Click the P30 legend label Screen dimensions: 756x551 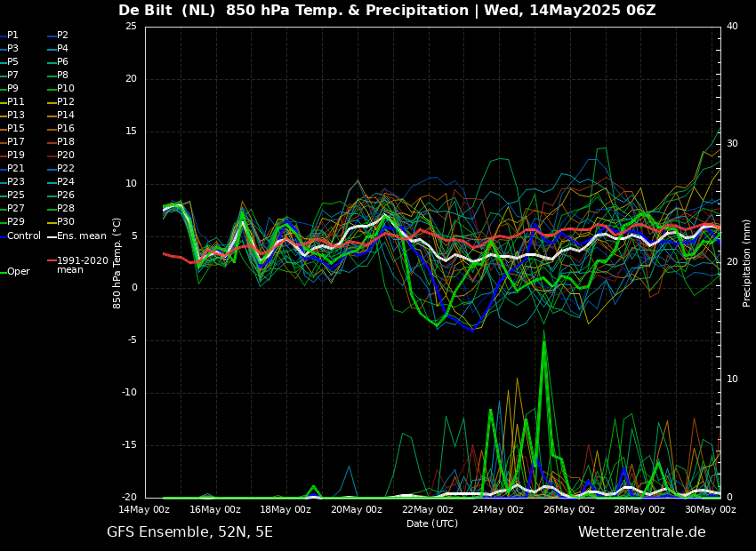pos(65,222)
